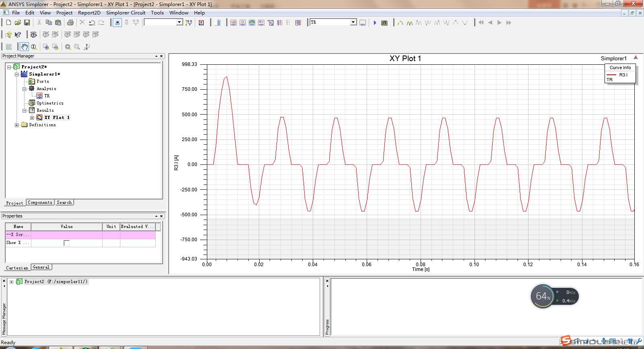Close the Message Manager panel
The width and height of the screenshot is (644, 349).
[4, 281]
